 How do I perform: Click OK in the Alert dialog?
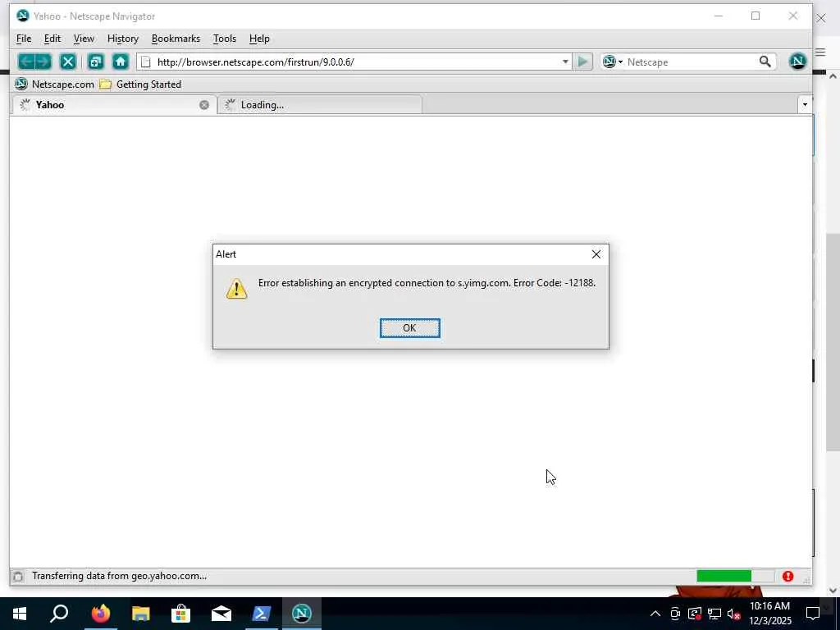point(410,328)
